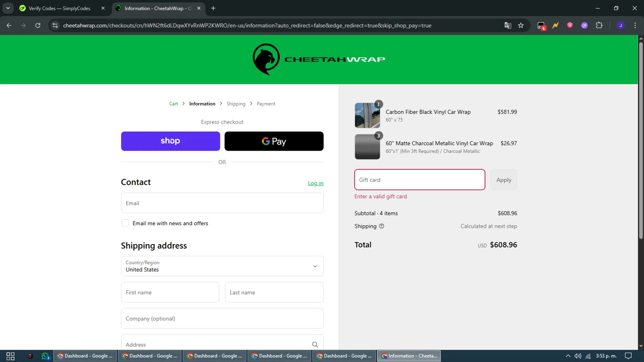Close the Information CheetahWrap tab

tap(199, 8)
